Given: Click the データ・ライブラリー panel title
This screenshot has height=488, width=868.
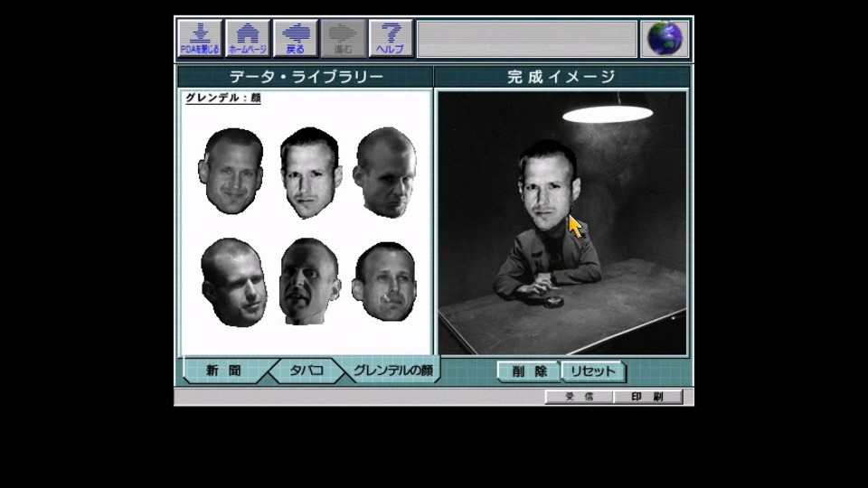Looking at the screenshot, I should 307,76.
